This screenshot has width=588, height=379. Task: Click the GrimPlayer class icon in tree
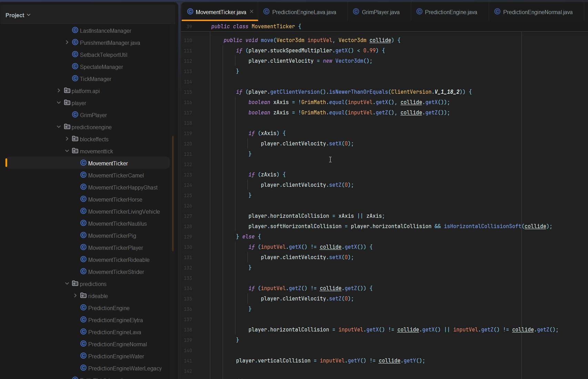(x=75, y=115)
